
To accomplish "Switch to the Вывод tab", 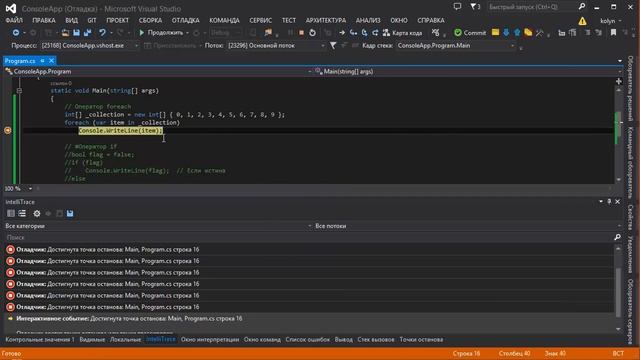I will pyautogui.click(x=344, y=340).
